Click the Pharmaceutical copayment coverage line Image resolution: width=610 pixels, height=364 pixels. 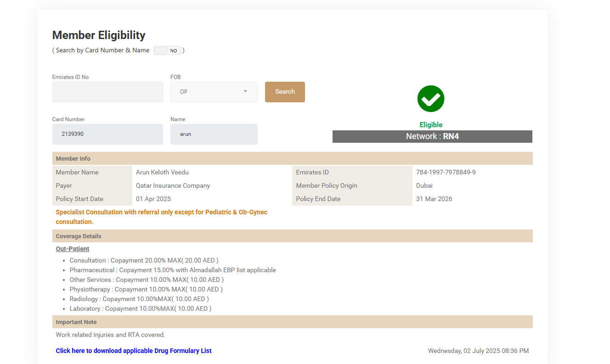pyautogui.click(x=173, y=270)
